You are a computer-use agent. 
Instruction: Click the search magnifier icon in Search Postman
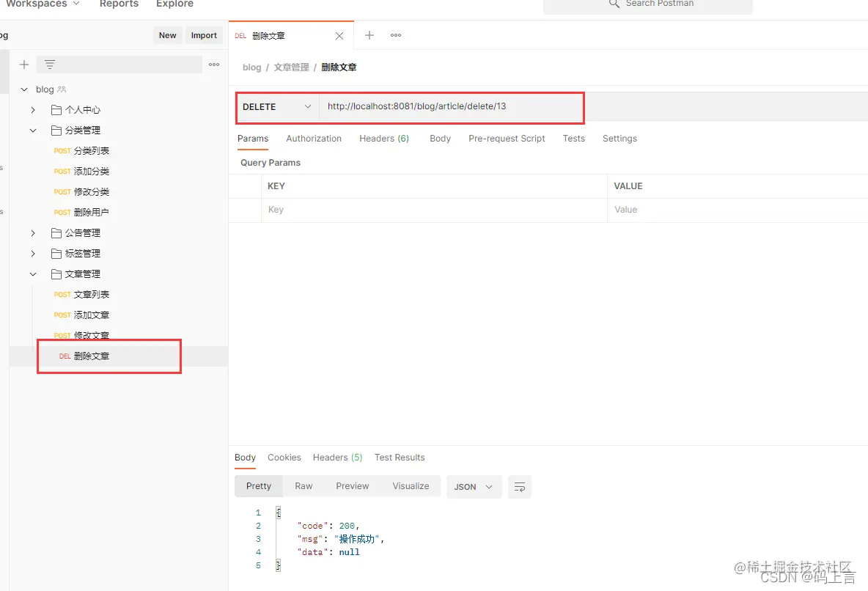pos(614,4)
